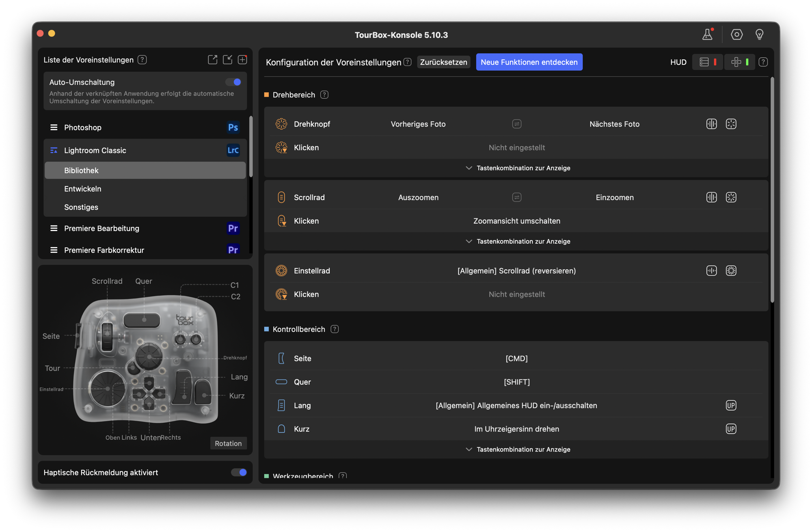Click the Rotation button below device image
Image resolution: width=812 pixels, height=532 pixels.
click(x=228, y=443)
